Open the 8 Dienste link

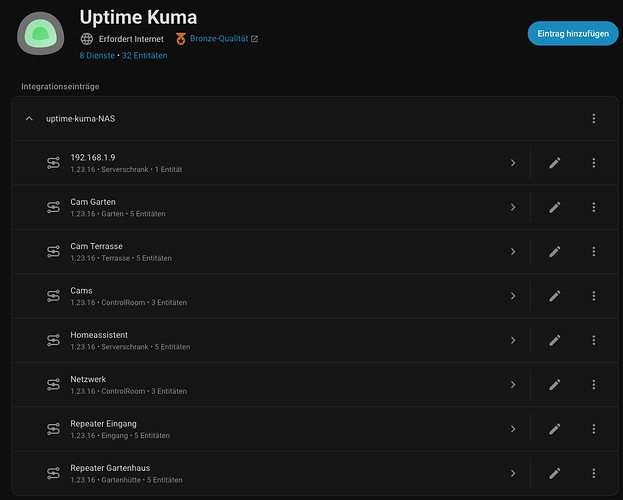[97, 56]
